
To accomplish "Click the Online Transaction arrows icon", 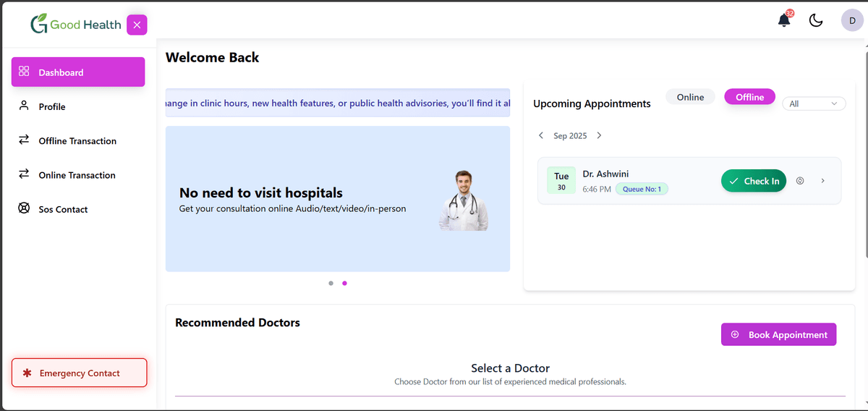I will (x=24, y=174).
